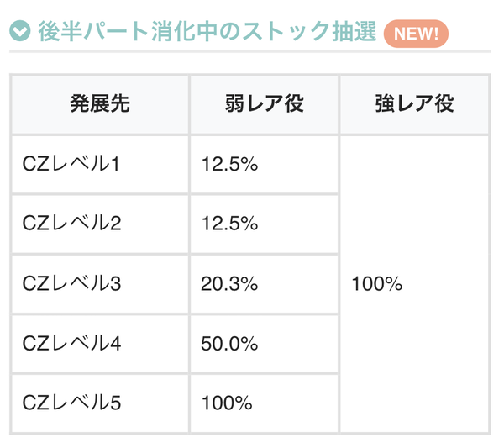This screenshot has width=504, height=443.
Task: Click the 抽選 text in heading
Action: click(x=354, y=31)
